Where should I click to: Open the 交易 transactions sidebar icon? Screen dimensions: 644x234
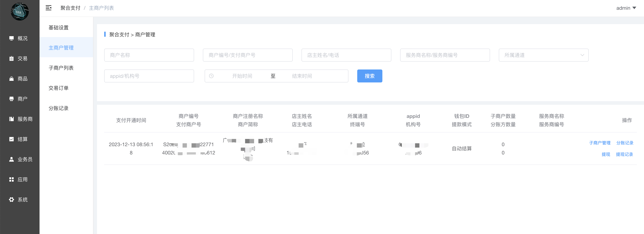(x=11, y=59)
